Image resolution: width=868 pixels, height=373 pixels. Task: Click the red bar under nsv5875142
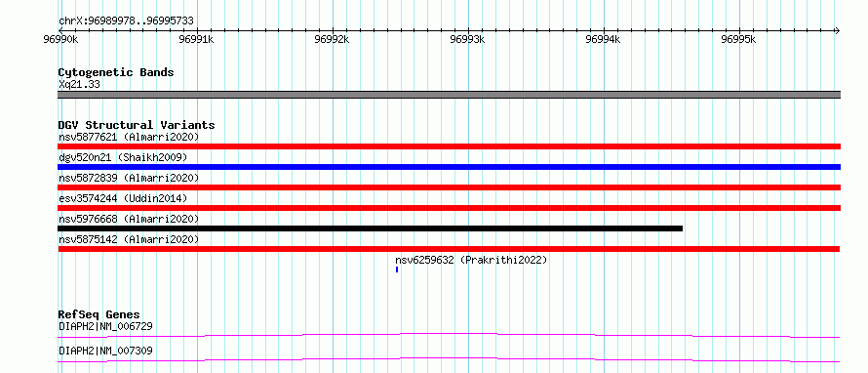pyautogui.click(x=449, y=249)
